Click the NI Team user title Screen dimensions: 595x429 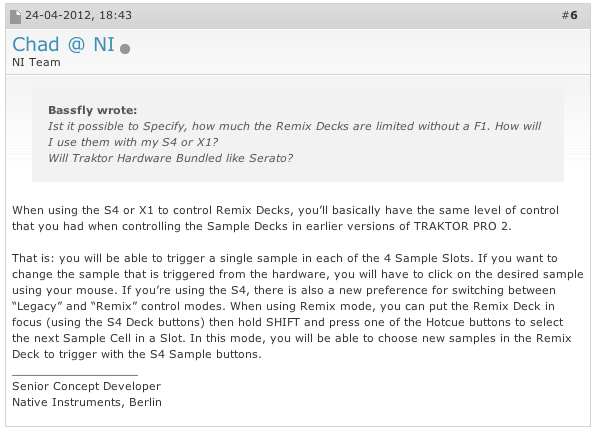click(x=36, y=62)
